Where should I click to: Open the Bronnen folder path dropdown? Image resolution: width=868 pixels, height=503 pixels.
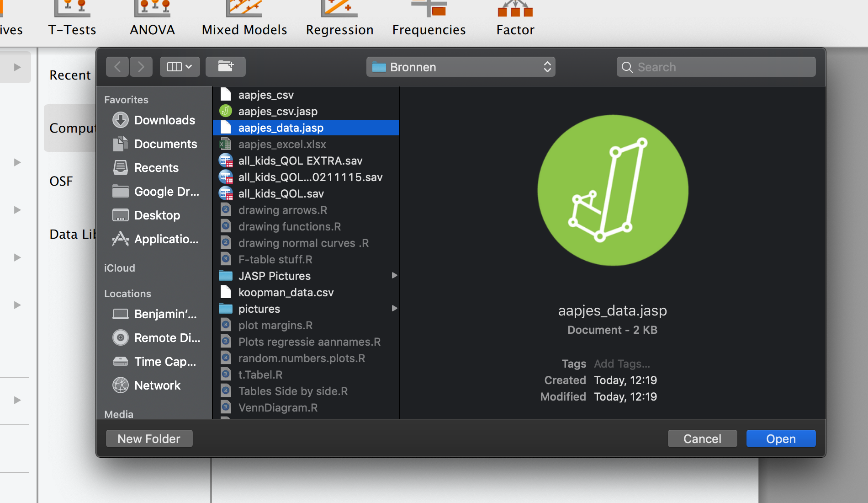pyautogui.click(x=460, y=67)
